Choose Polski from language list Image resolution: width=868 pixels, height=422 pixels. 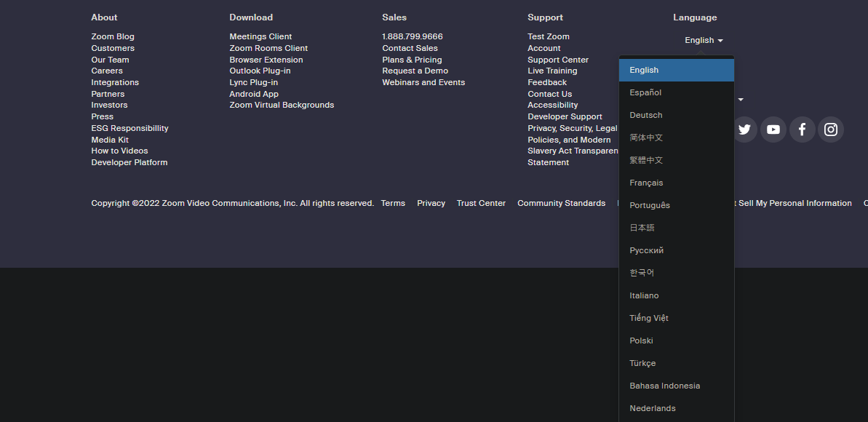tap(677, 341)
